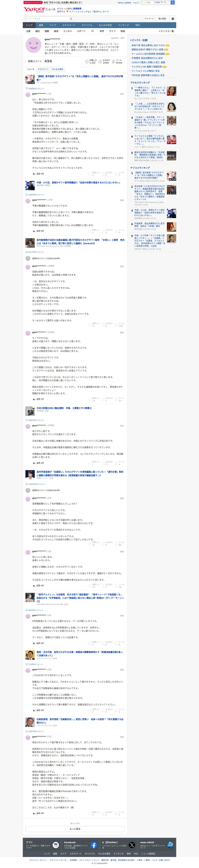Click the ウェブ検索 input box in the top bar
The width and height of the screenshot is (199, 868).
tap(147, 2)
